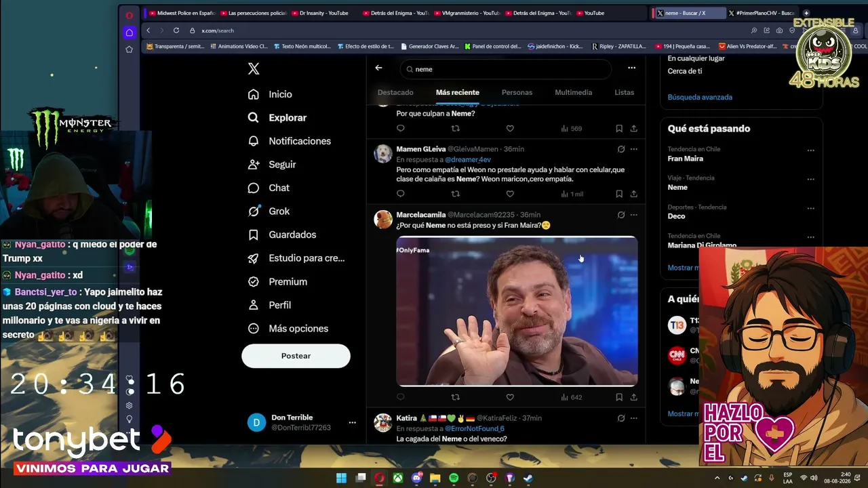Open search options three-dot menu

pos(631,68)
